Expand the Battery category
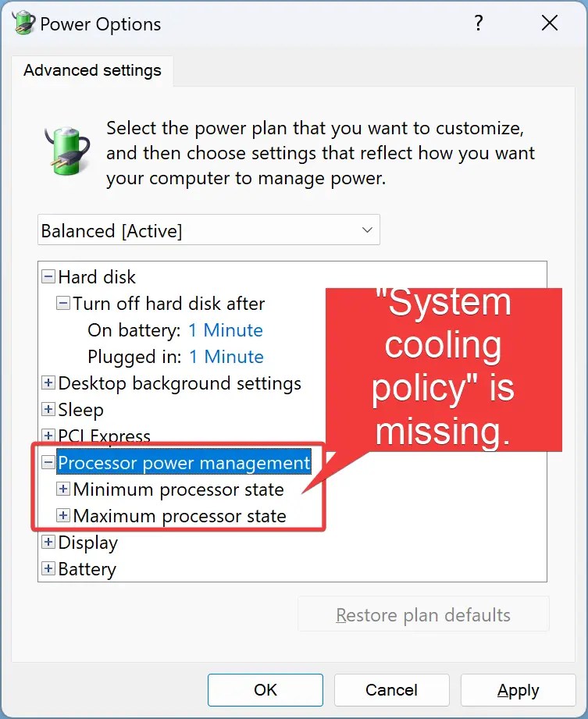This screenshot has width=588, height=719. tap(48, 569)
